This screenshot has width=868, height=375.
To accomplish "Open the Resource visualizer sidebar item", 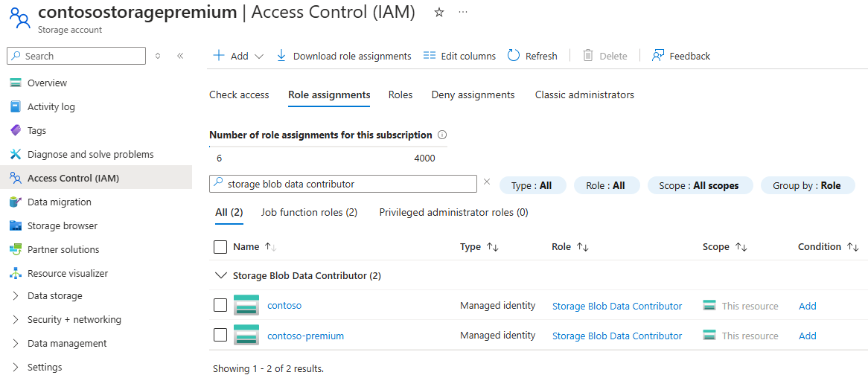I will tap(67, 273).
